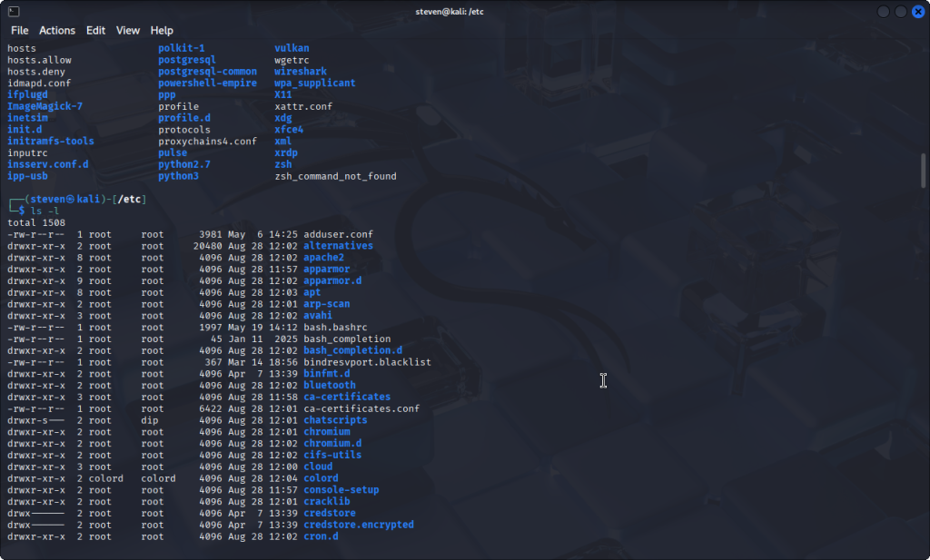
Task: Click the window title steven@kali: /etc
Action: click(465, 11)
